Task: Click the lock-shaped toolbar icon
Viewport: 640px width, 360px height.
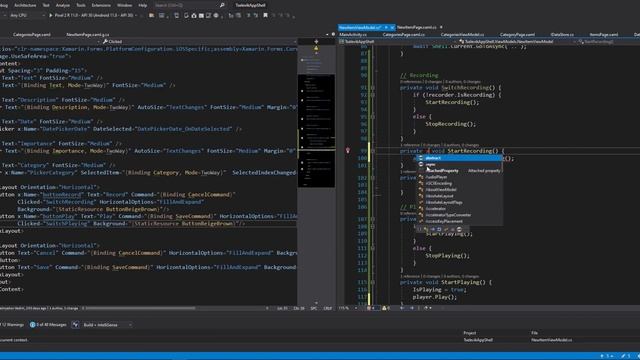Action: [194, 15]
